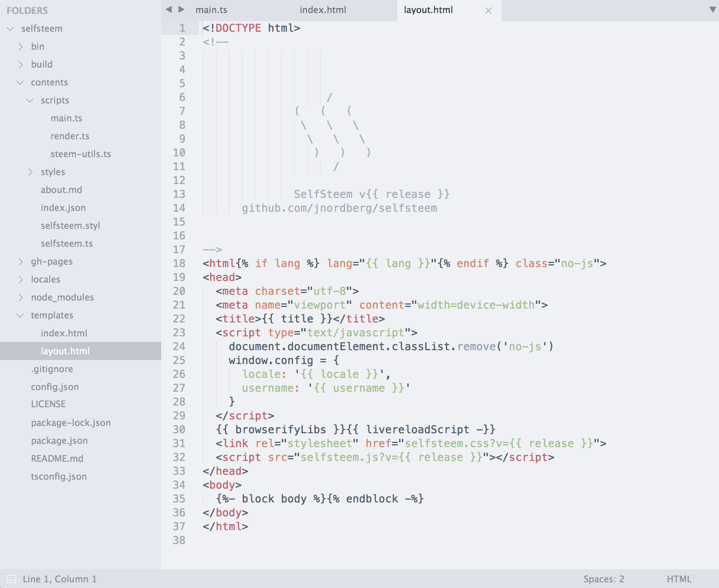The image size is (719, 588).
Task: Click line number 30 in the gutter
Action: (179, 430)
